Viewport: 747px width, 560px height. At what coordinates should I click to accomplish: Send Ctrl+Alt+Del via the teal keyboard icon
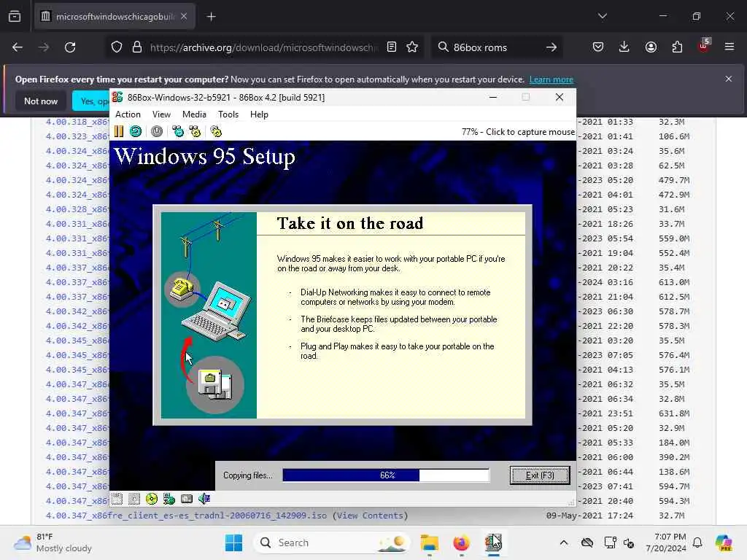click(178, 131)
